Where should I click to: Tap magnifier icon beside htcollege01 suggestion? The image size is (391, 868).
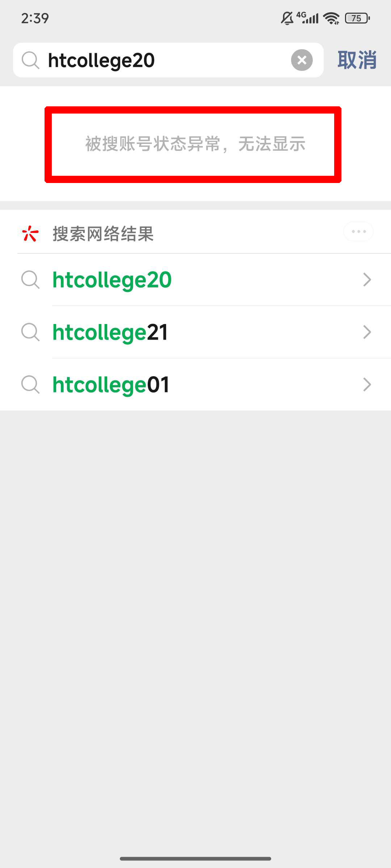(30, 384)
